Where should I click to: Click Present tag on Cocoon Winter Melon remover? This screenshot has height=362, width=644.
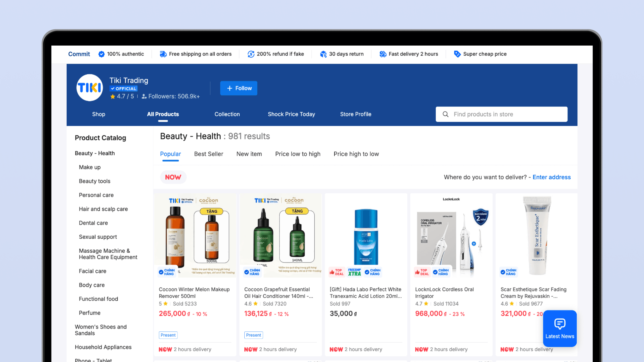coord(168,335)
